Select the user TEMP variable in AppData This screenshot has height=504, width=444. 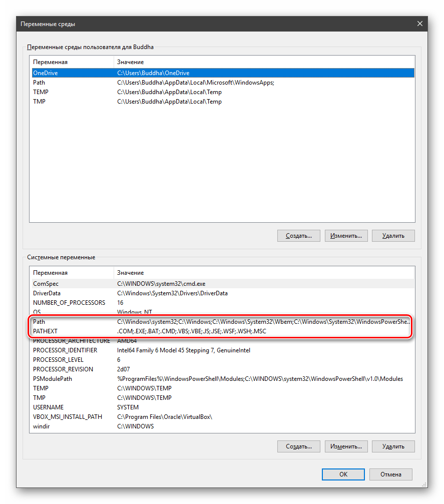pyautogui.click(x=223, y=92)
